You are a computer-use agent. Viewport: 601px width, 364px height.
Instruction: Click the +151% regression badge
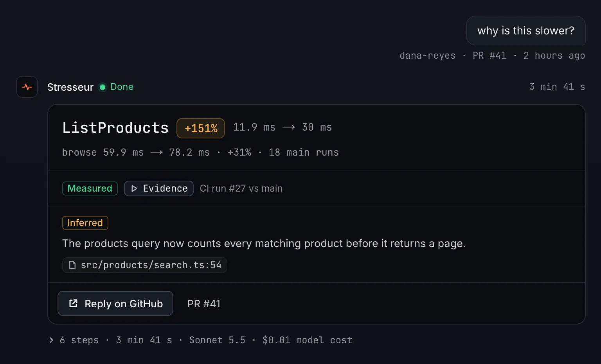click(x=201, y=128)
